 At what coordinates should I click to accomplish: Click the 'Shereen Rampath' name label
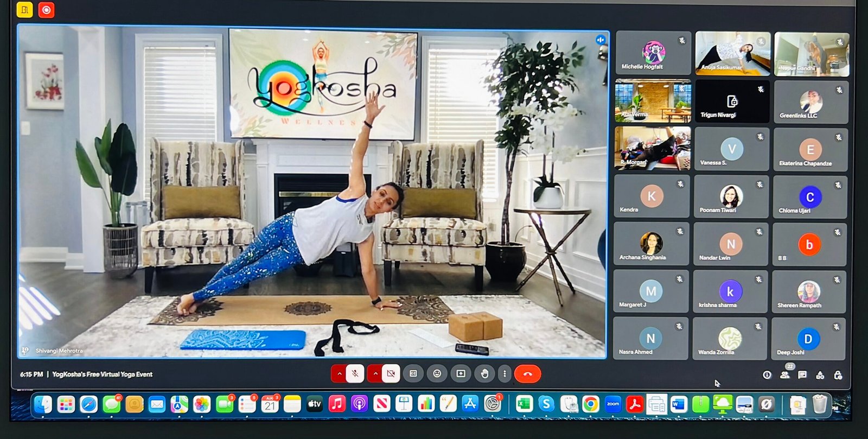click(x=799, y=306)
